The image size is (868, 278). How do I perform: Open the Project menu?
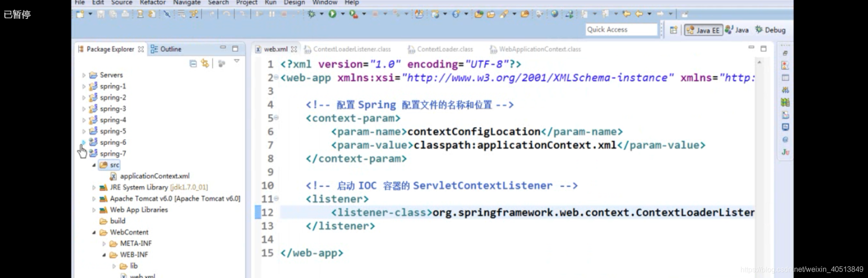click(x=246, y=2)
